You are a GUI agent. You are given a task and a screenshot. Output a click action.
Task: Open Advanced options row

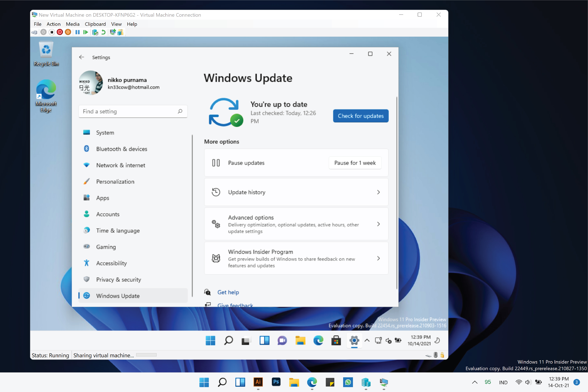(296, 224)
